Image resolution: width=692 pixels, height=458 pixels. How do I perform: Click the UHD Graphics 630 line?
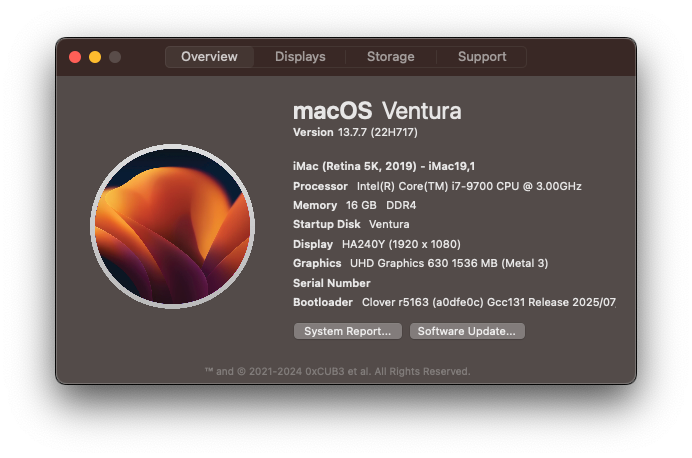coord(421,263)
